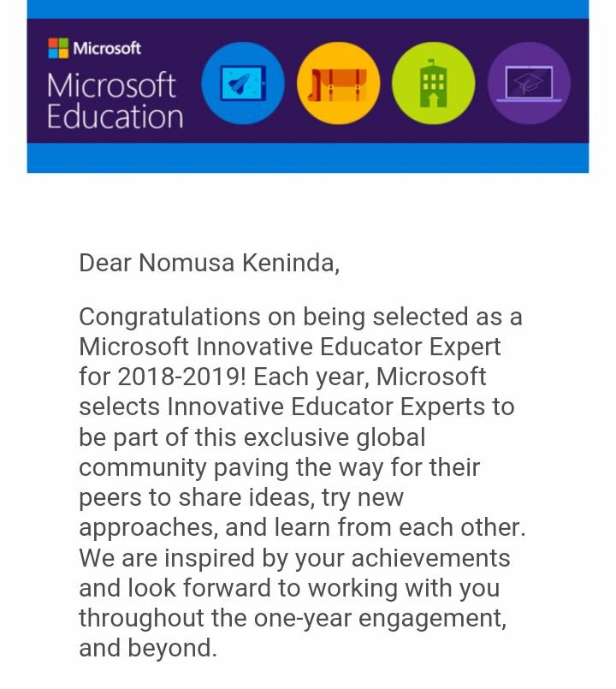Screen dimensions: 616x689
Task: Click the approaches and learn from each other line
Action: (302, 527)
